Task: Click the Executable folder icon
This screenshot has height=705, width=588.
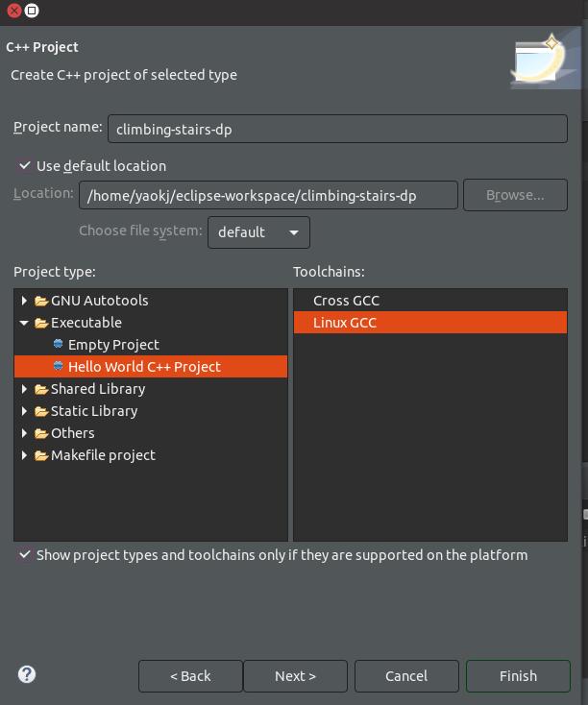Action: pos(41,323)
